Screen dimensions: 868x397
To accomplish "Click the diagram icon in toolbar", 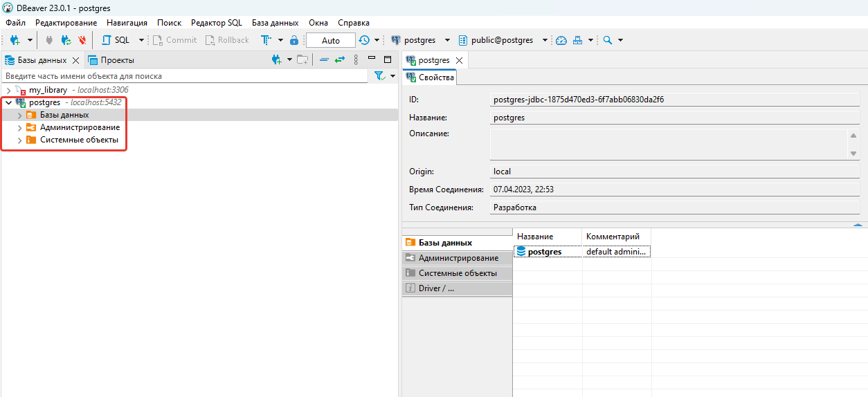I will click(577, 40).
